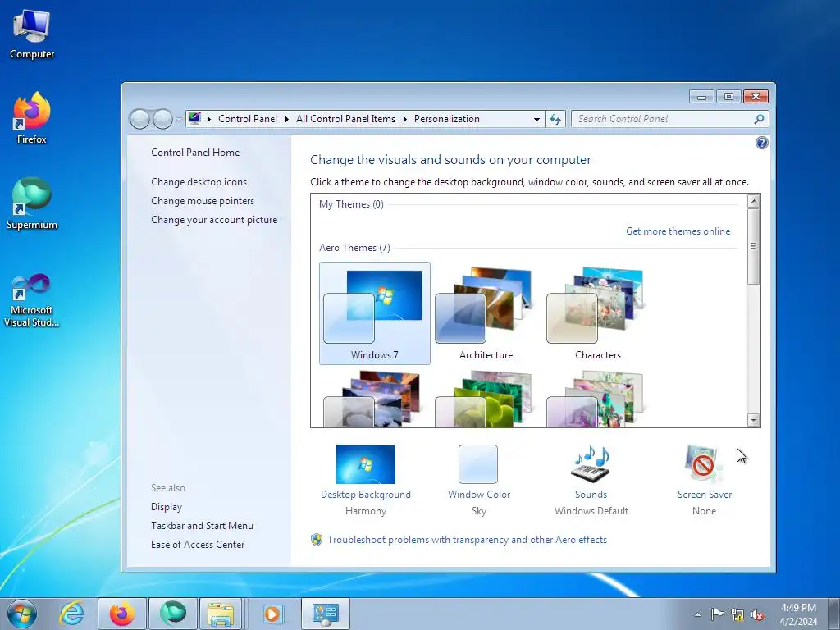Click the network tray icon

737,614
